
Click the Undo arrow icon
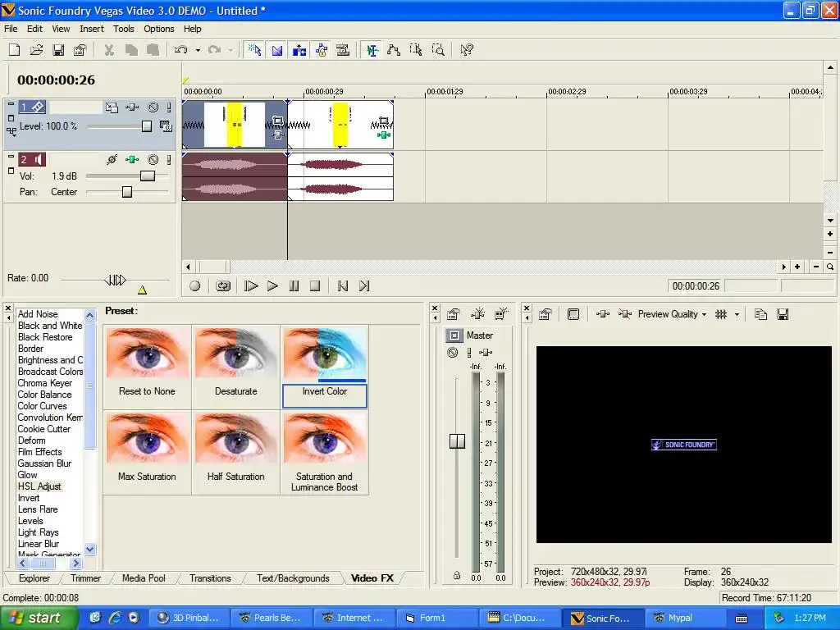tap(181, 50)
